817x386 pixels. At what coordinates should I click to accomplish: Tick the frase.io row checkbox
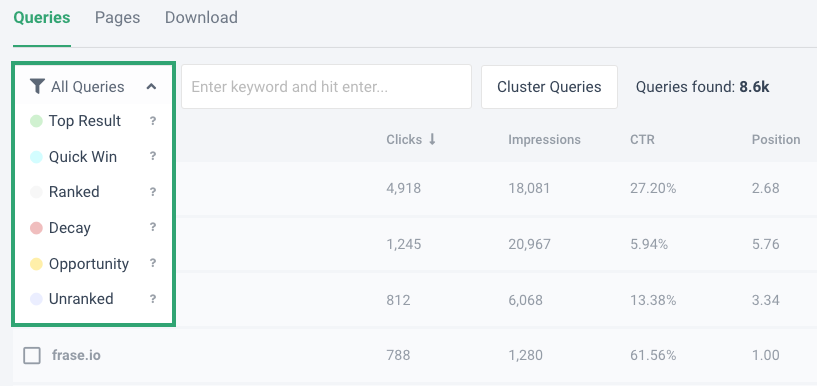click(32, 356)
